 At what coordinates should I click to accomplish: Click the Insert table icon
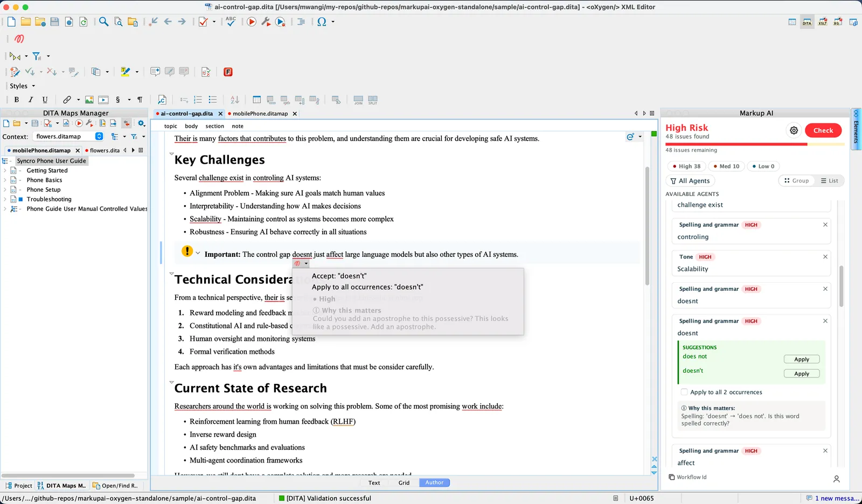(256, 100)
